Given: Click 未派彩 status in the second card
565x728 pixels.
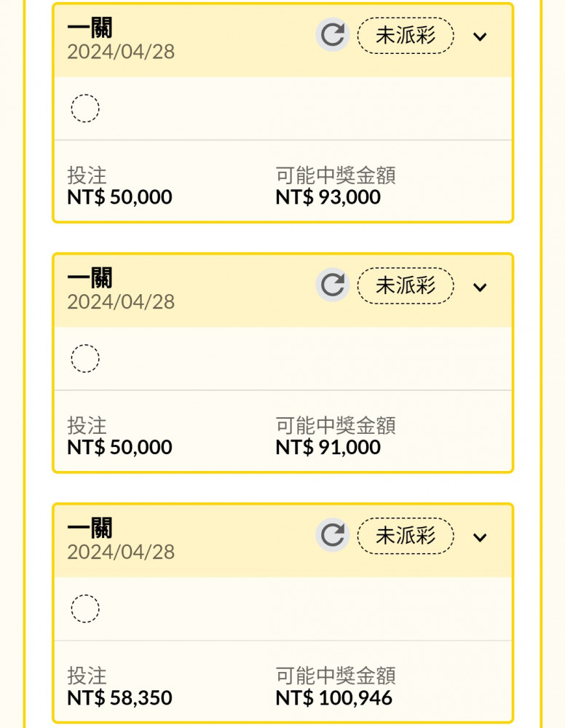Looking at the screenshot, I should pyautogui.click(x=406, y=286).
